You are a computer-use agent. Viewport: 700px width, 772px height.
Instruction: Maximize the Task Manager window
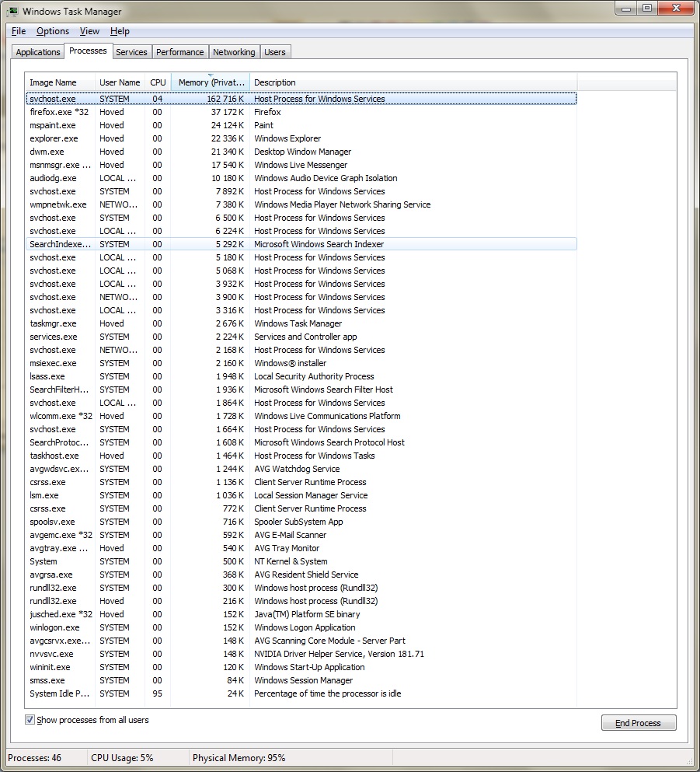click(x=647, y=9)
